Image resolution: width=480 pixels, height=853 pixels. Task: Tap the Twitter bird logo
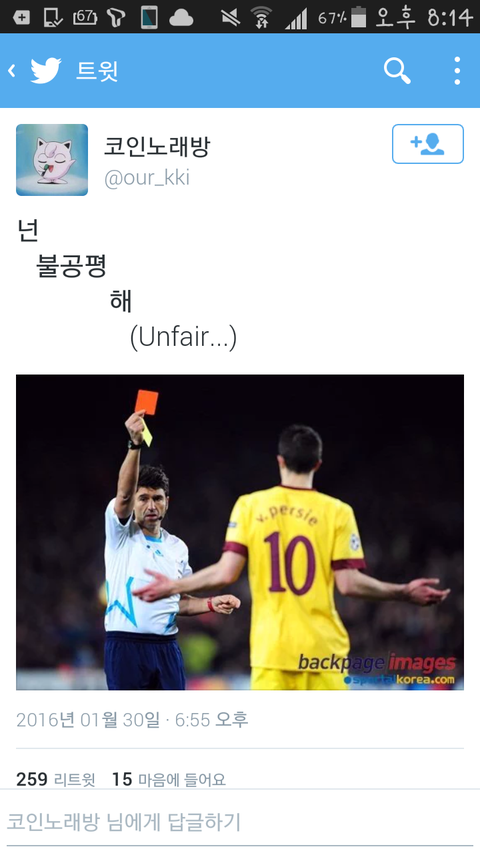pyautogui.click(x=46, y=70)
